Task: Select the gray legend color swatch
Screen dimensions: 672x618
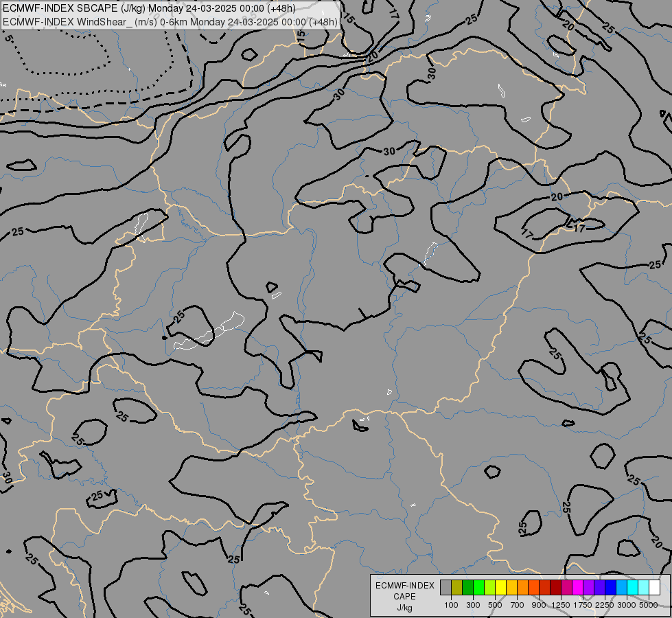Action: (445, 588)
